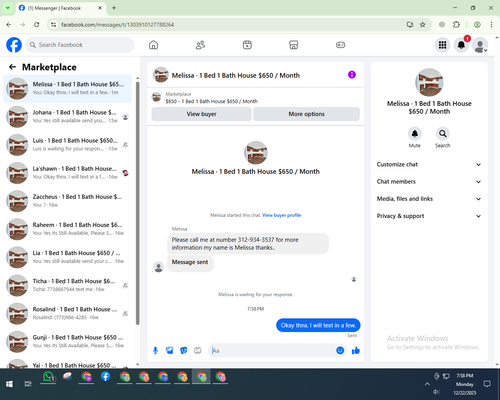Click Melissa's phone number message bubble
500x400 pixels.
coord(248,244)
